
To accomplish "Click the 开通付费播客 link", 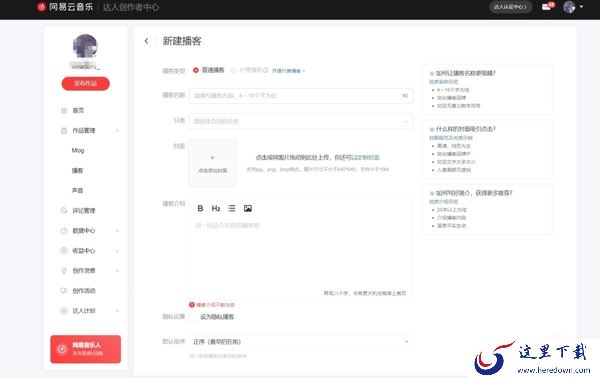I will tap(288, 71).
